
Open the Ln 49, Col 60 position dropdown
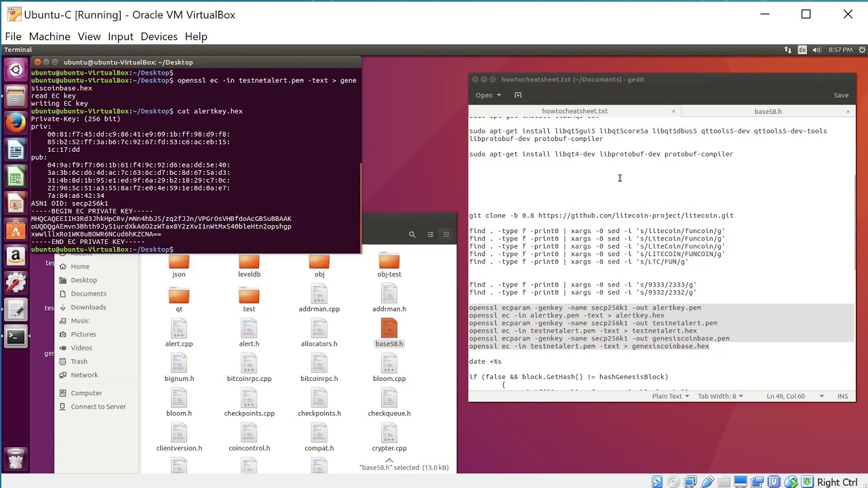(x=795, y=396)
